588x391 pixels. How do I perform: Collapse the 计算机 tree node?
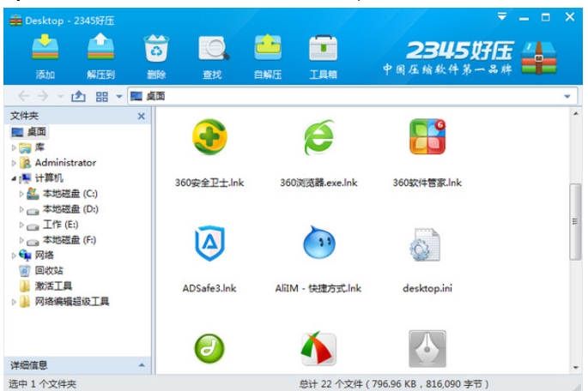pyautogui.click(x=14, y=178)
